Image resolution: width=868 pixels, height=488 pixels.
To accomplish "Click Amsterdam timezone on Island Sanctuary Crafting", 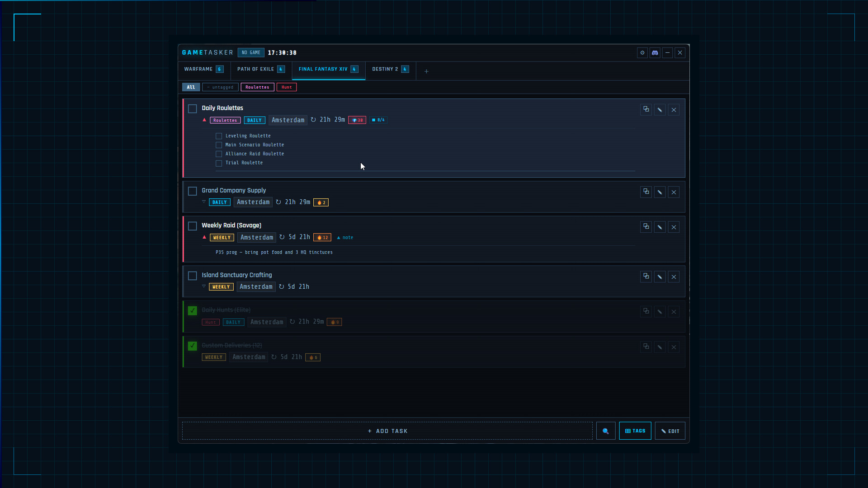I will 256,287.
